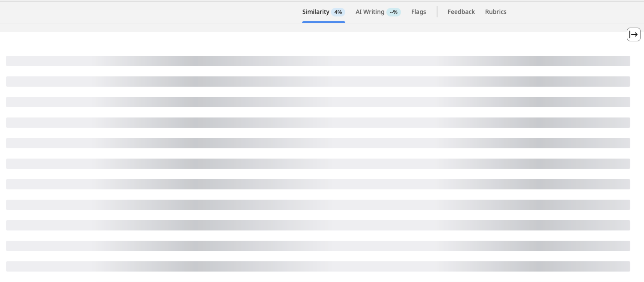This screenshot has width=644, height=282.
Task: Open the Flags tab
Action: 419,12
